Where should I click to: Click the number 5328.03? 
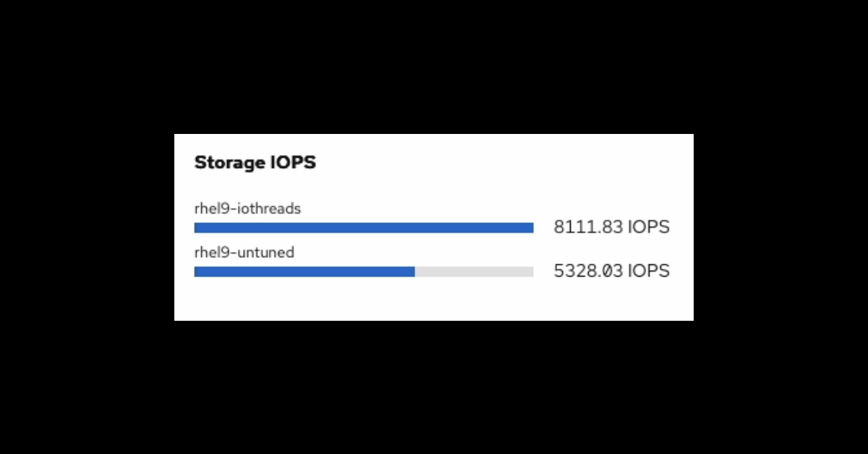click(588, 272)
